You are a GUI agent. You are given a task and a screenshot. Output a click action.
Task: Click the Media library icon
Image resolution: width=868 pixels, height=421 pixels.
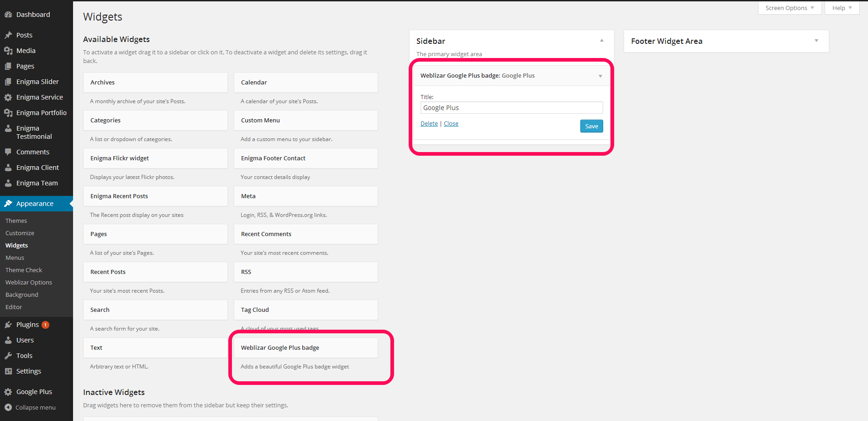coord(8,51)
